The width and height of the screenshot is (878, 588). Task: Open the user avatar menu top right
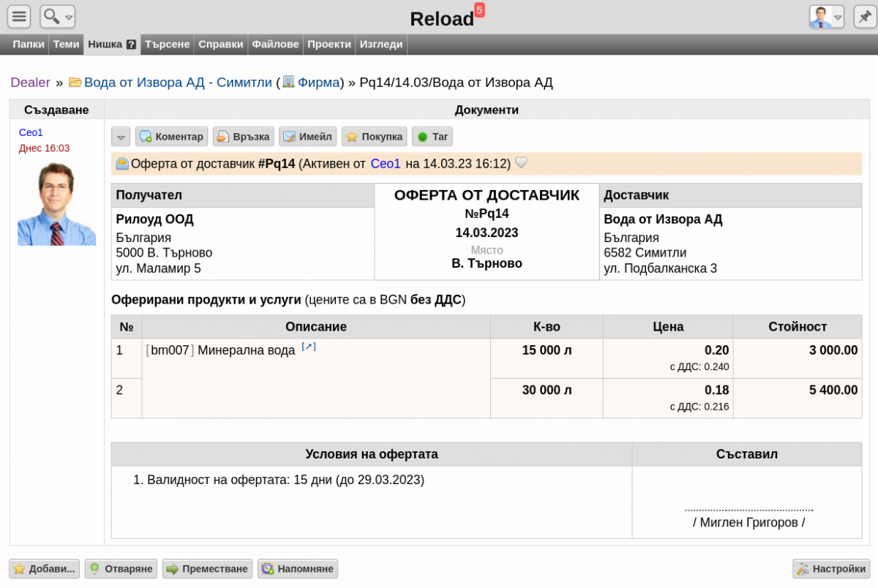[827, 16]
